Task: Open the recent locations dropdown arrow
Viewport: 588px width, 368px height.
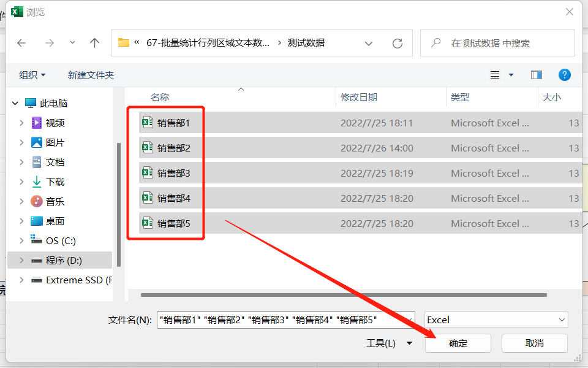Action: pos(72,43)
